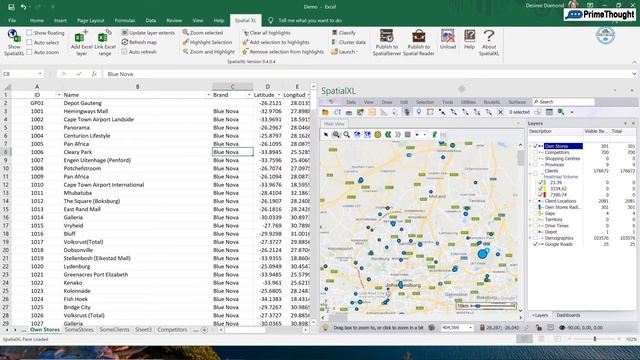Expand the Demographics layer tree node
Viewport: 640px width, 360px height.
(x=530, y=238)
